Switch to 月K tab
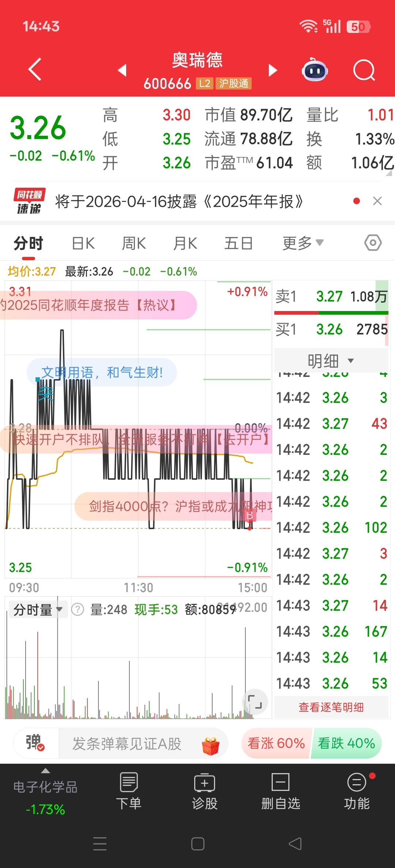The width and height of the screenshot is (395, 868). (185, 243)
